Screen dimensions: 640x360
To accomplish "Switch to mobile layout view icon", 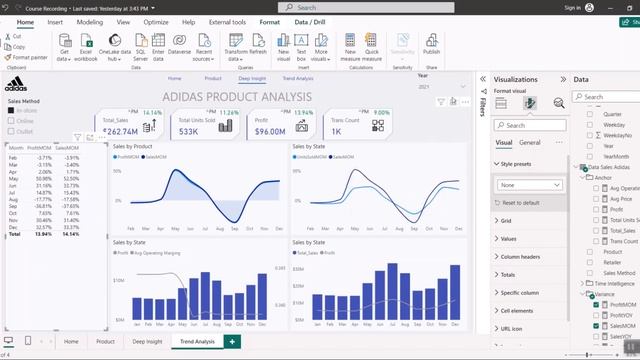I will [x=28, y=340].
